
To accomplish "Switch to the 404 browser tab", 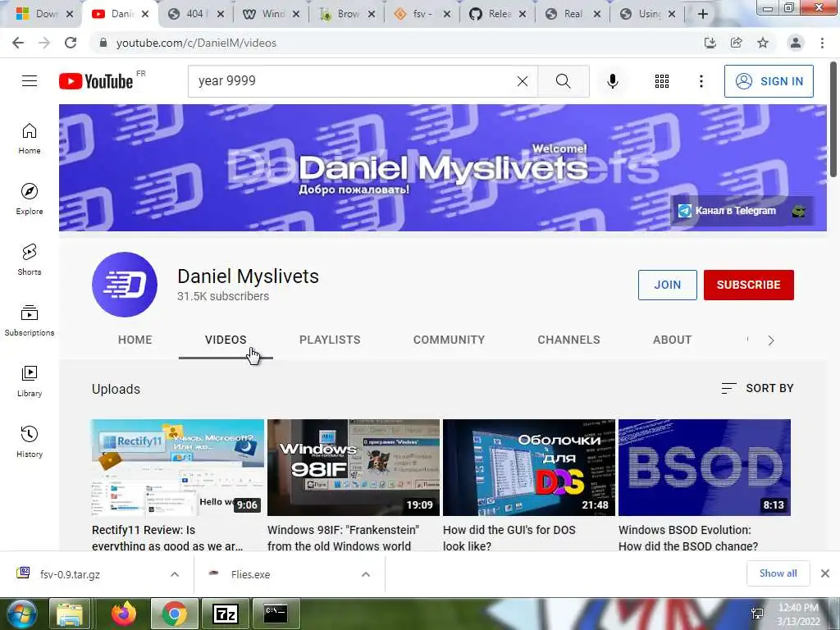I will pyautogui.click(x=194, y=14).
